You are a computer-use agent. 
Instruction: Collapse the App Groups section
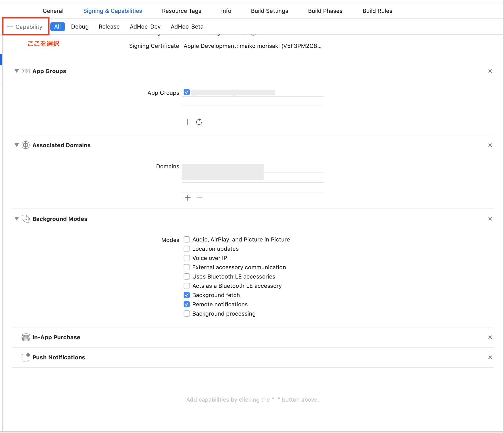pyautogui.click(x=17, y=71)
